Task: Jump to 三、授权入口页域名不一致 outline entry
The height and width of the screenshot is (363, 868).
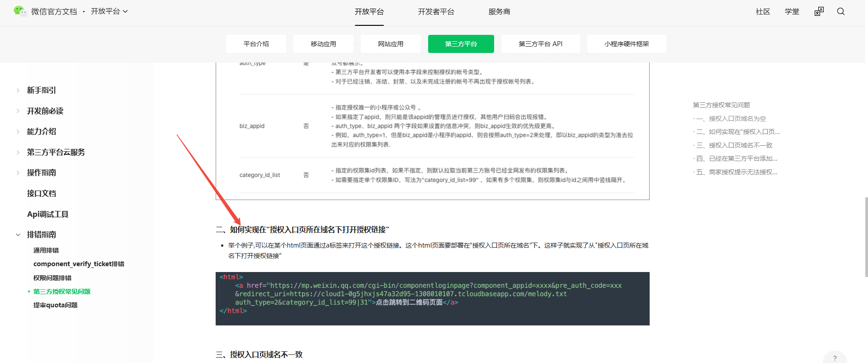Action: tap(734, 145)
